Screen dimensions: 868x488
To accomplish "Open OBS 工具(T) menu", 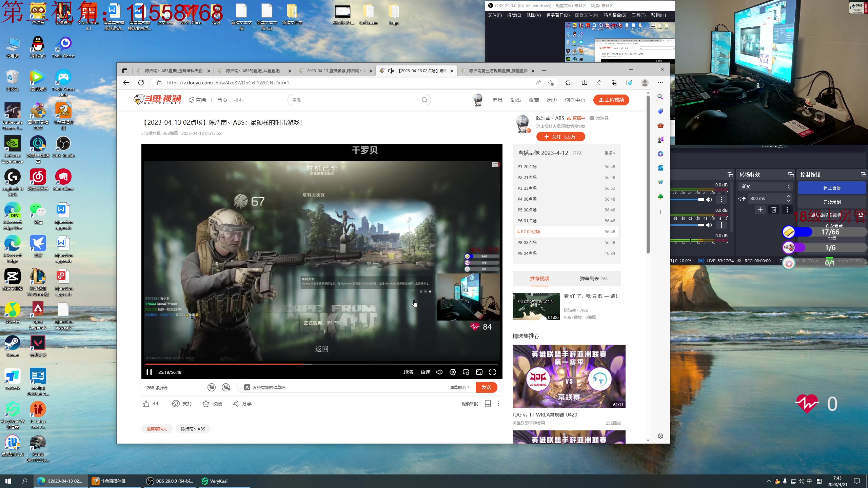I will (x=638, y=15).
